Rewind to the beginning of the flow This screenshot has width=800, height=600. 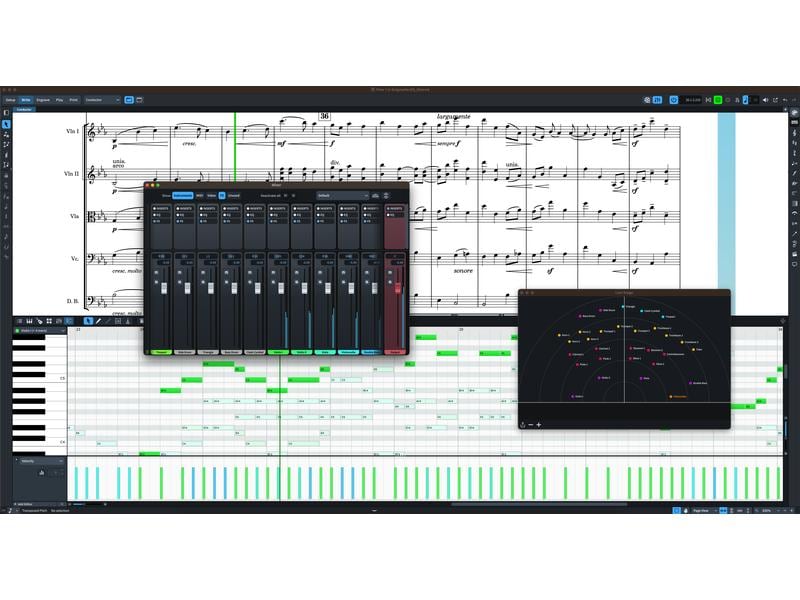click(x=708, y=100)
